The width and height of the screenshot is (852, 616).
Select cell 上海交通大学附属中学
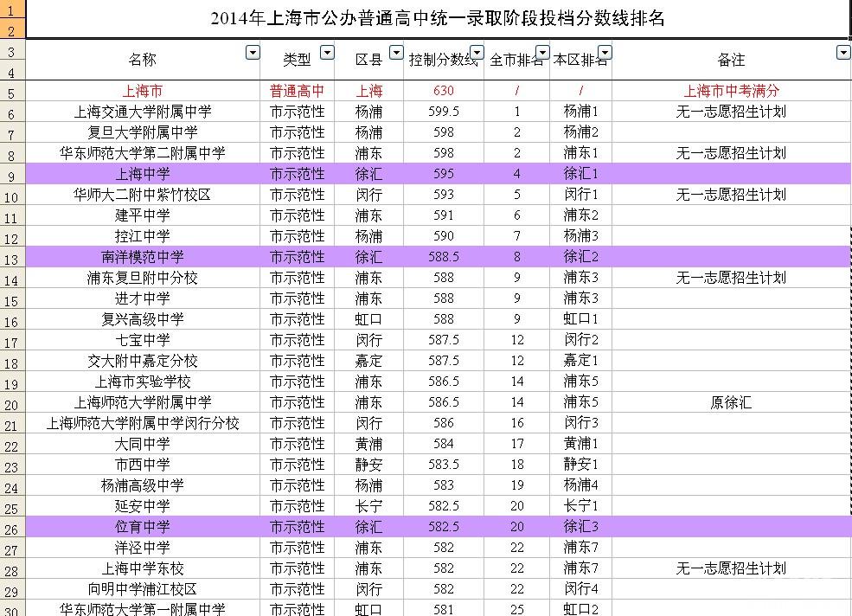pyautogui.click(x=143, y=112)
